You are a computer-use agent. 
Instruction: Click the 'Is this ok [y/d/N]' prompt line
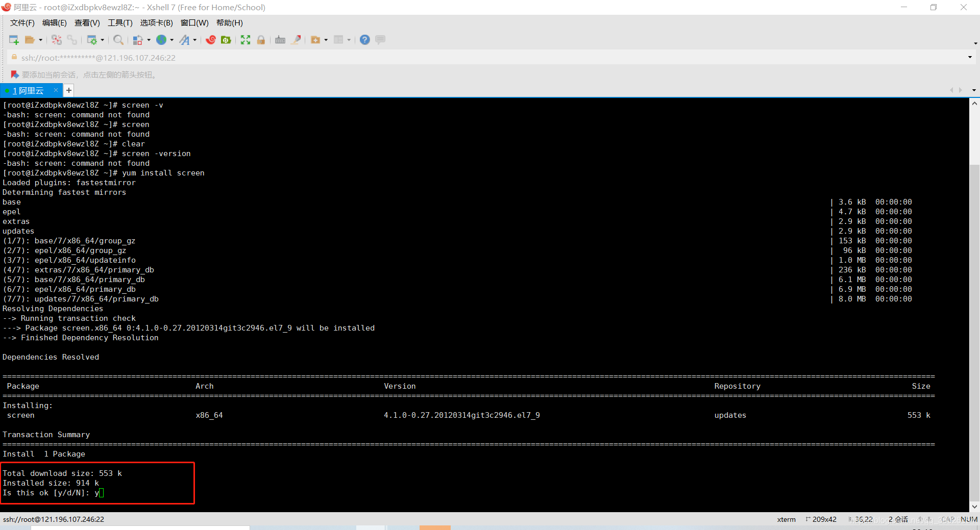[53, 493]
